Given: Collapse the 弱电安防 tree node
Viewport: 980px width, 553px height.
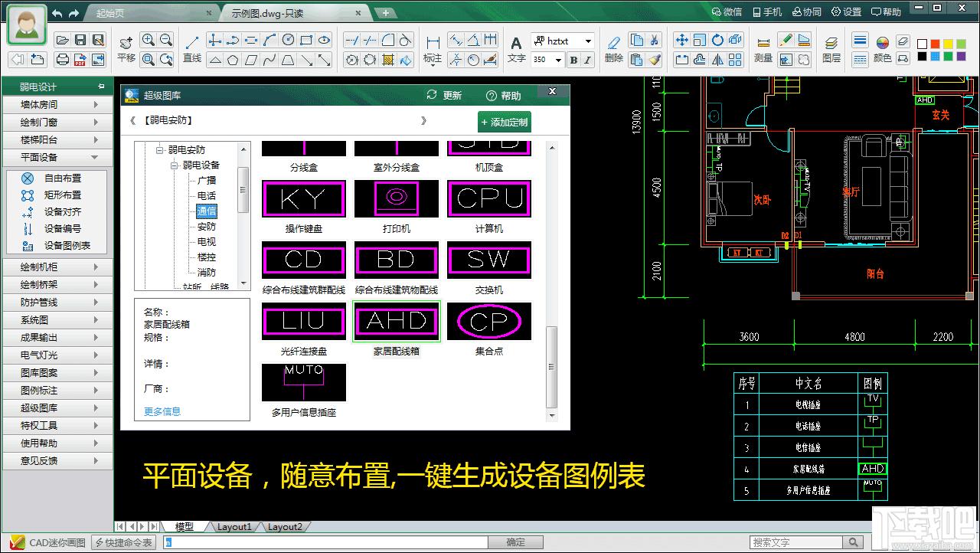Looking at the screenshot, I should (x=160, y=150).
